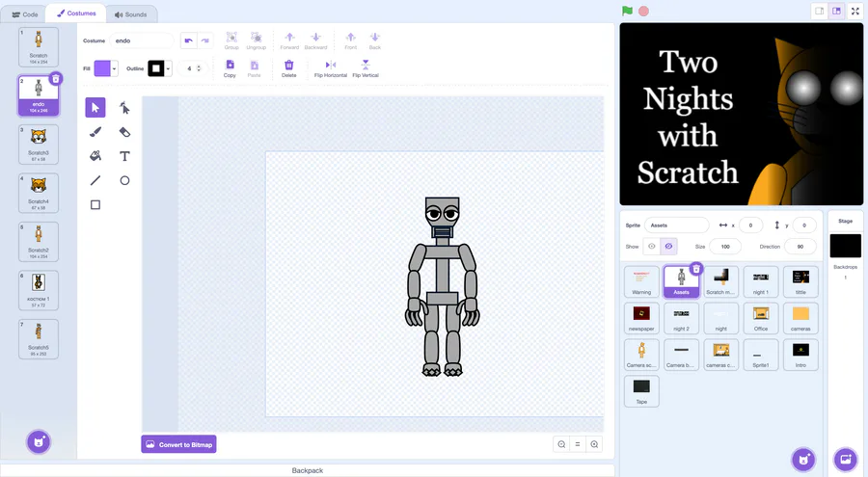This screenshot has height=477, width=868.
Task: Select the Brush tool
Action: click(95, 132)
